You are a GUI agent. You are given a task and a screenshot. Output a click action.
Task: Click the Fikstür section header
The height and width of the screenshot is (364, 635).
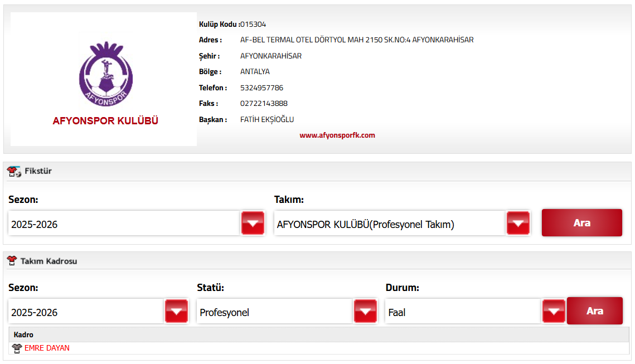pos(318,171)
